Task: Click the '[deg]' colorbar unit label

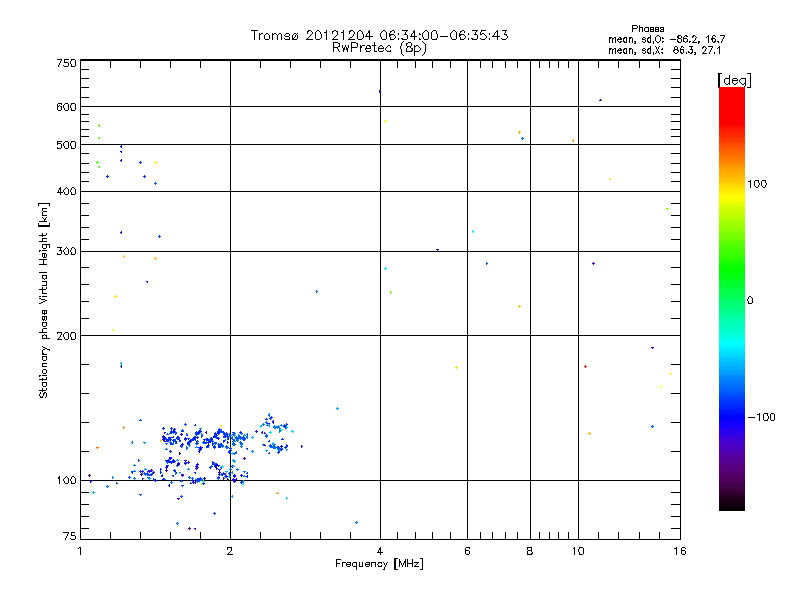Action: (x=734, y=80)
